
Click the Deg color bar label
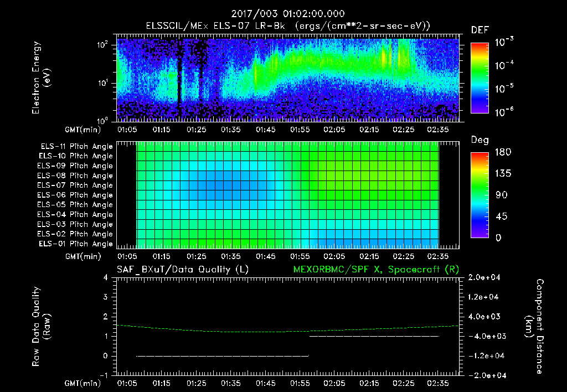(480, 140)
